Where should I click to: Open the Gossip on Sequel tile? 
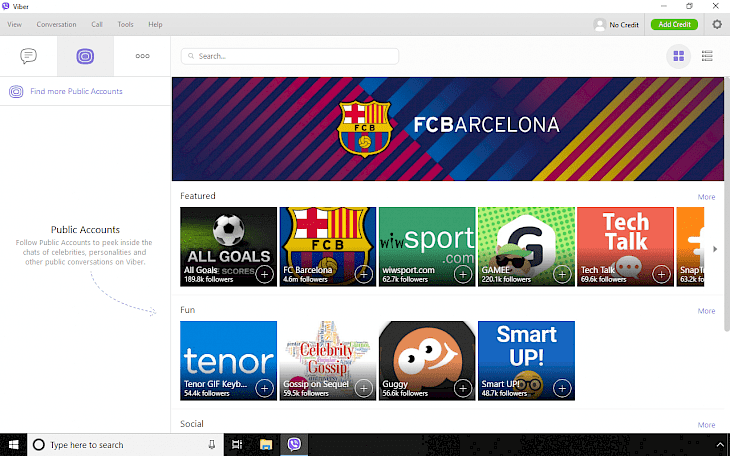coord(328,361)
